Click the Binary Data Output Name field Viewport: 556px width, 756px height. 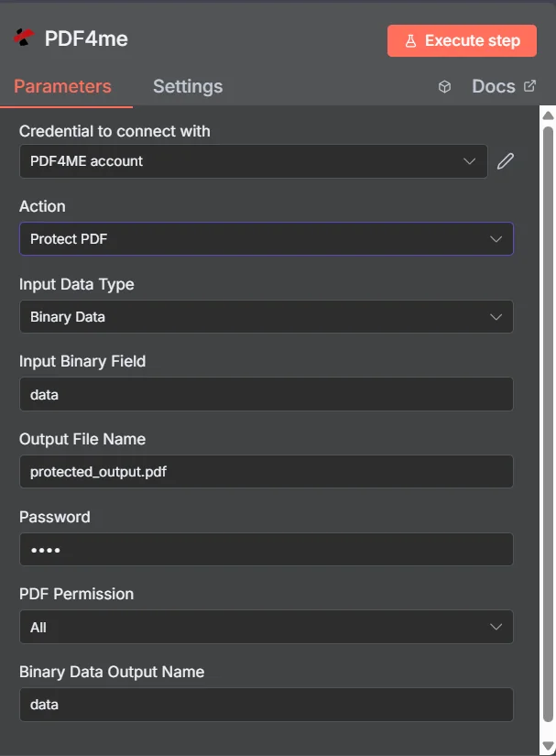coord(267,705)
